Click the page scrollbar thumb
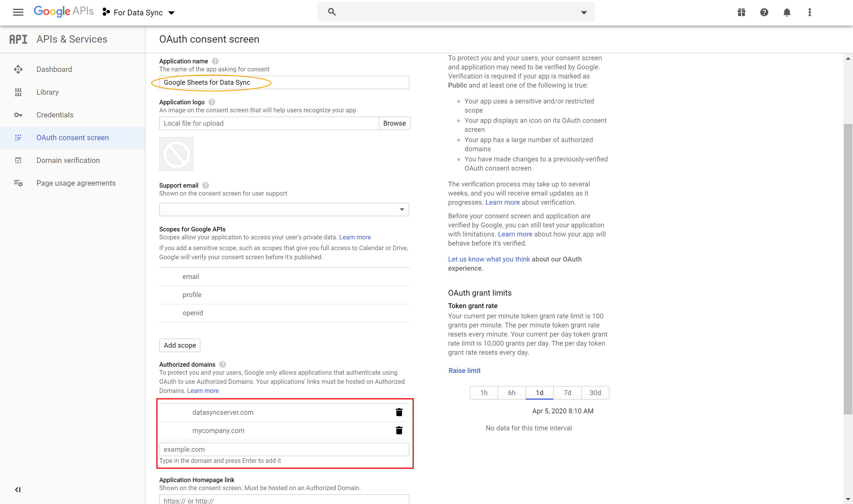 (848, 269)
